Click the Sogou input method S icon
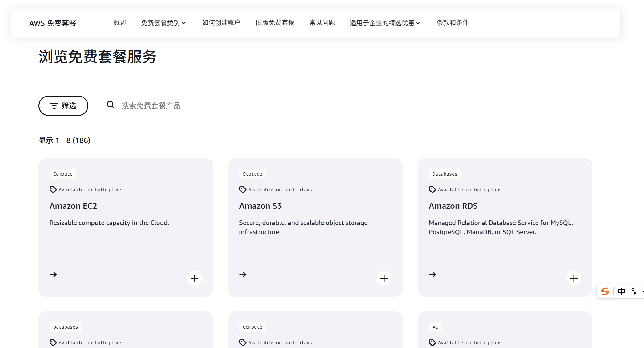 tap(605, 291)
